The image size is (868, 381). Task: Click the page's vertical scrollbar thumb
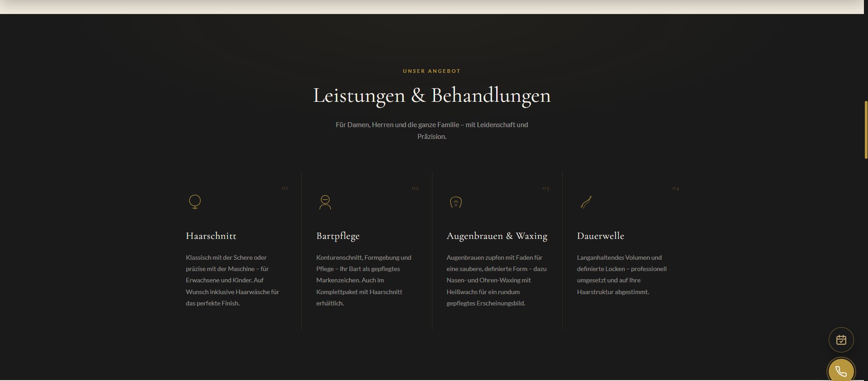pyautogui.click(x=866, y=130)
